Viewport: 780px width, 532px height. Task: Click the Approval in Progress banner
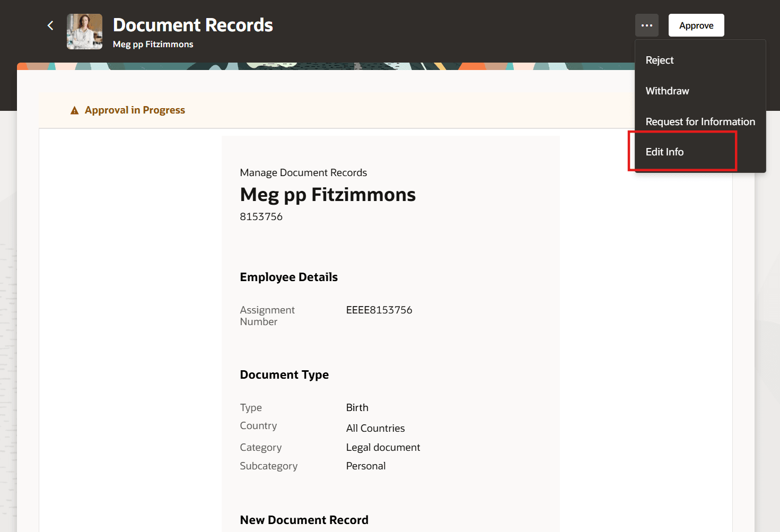point(135,110)
